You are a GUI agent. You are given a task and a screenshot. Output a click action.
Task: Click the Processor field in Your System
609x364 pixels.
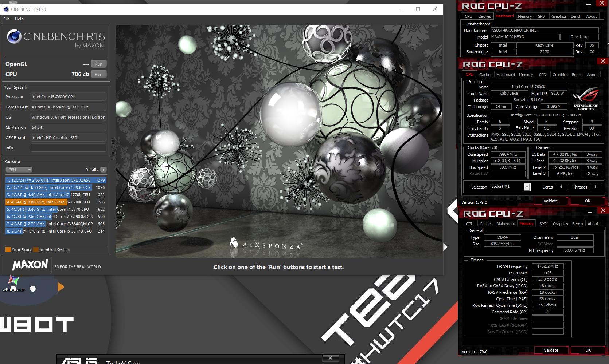[68, 97]
